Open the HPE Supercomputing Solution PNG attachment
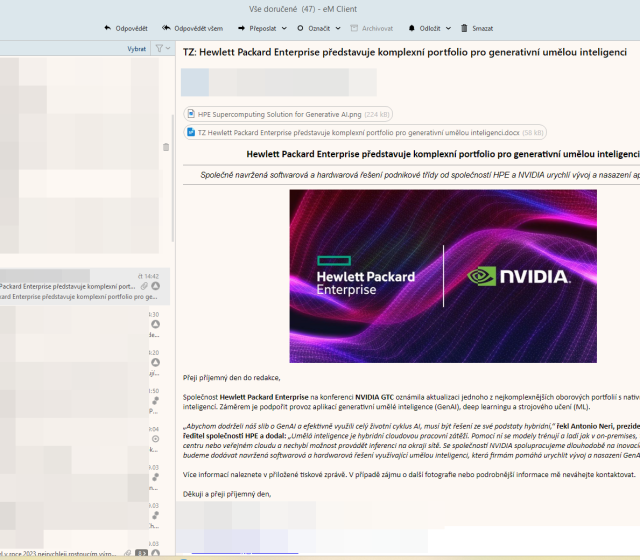640x560 pixels. coord(288,114)
